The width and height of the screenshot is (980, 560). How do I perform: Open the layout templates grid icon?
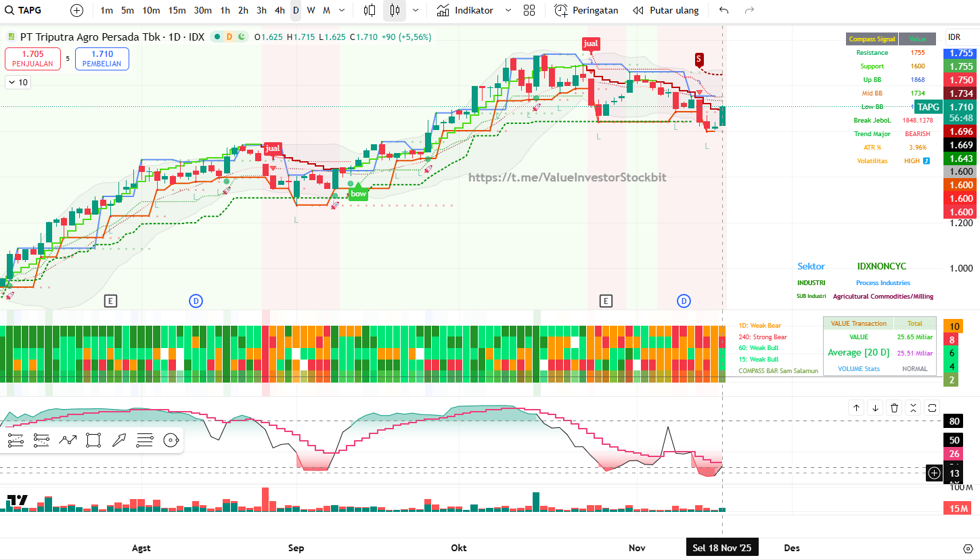529,10
